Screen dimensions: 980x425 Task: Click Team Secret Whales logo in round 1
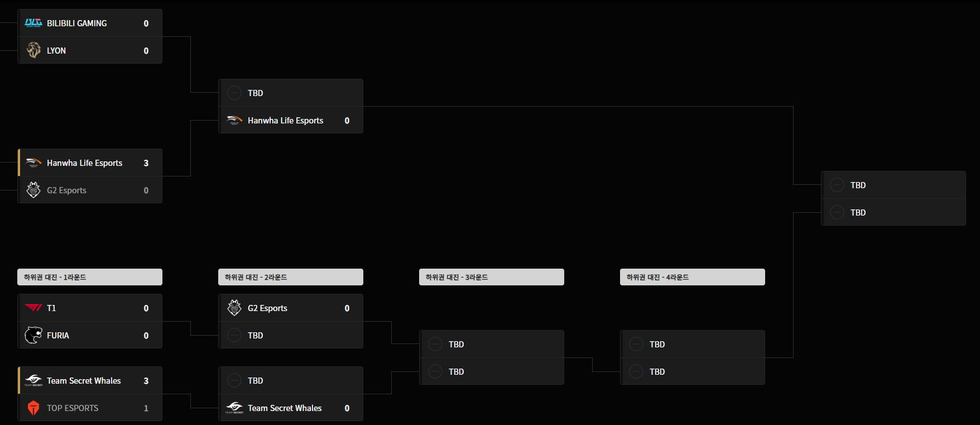tap(33, 380)
